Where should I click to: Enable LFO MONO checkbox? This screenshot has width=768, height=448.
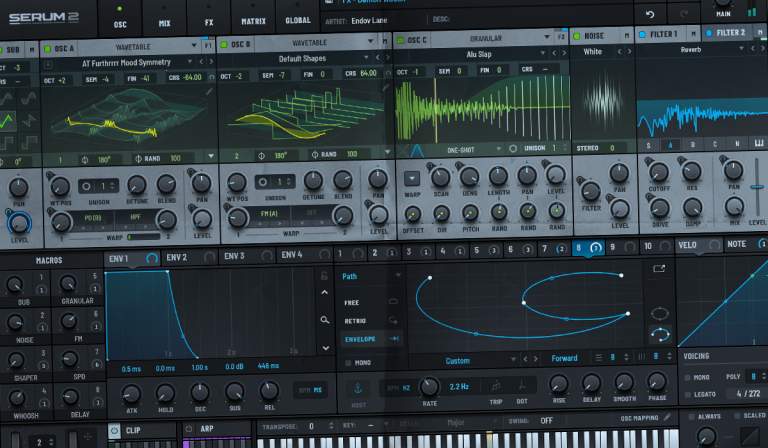coord(348,363)
